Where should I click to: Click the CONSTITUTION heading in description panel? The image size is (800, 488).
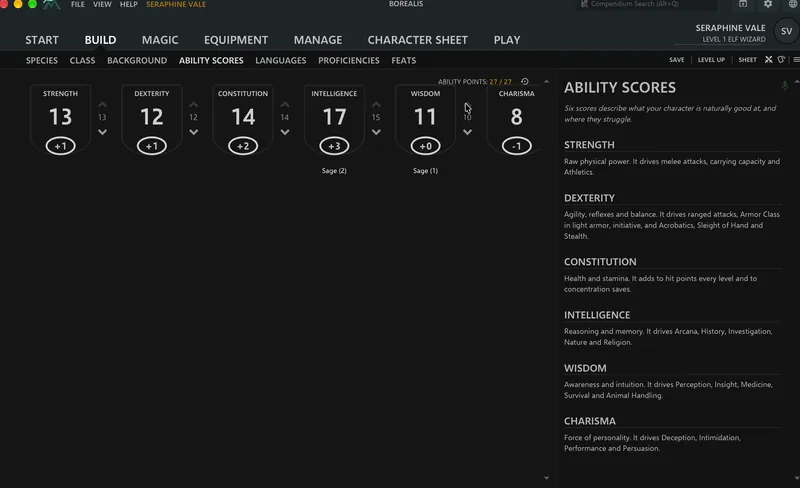600,262
